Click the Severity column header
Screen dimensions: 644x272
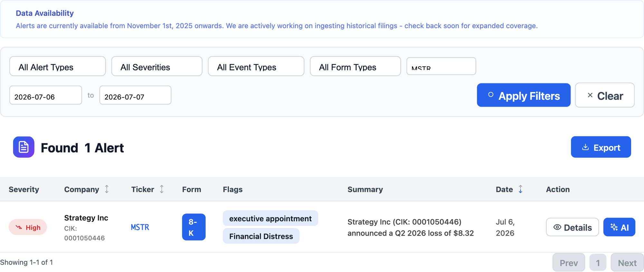coord(24,189)
